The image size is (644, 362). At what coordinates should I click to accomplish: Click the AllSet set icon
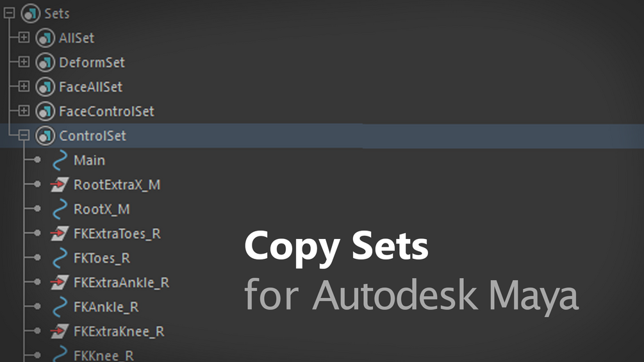[45, 38]
